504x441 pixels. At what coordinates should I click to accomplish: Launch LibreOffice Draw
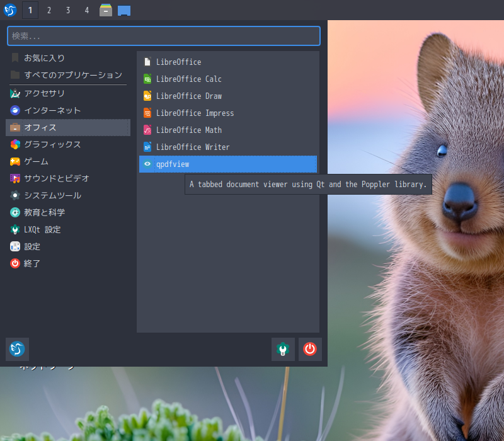click(188, 96)
